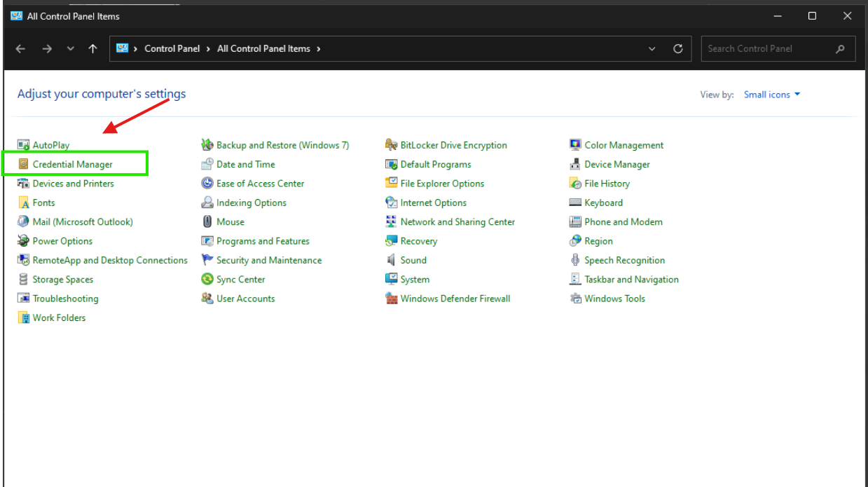
Task: Click the Keyboard icon
Action: point(575,203)
